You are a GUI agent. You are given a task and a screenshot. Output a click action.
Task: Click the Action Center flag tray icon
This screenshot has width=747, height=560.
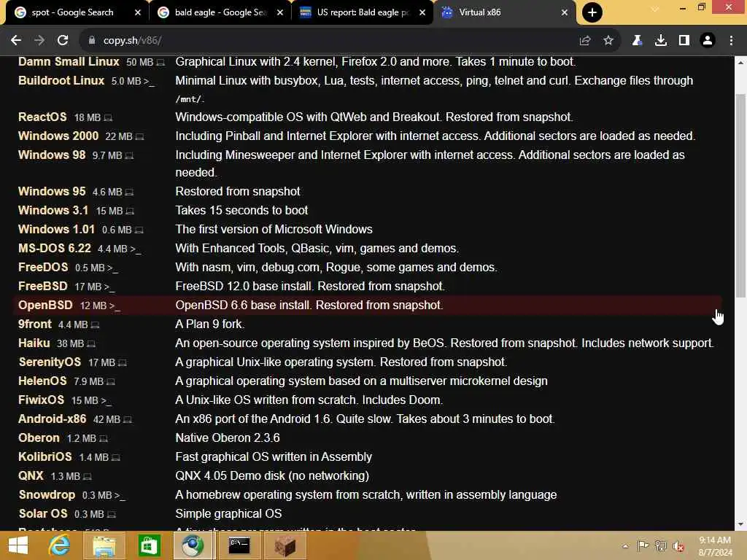tap(643, 546)
